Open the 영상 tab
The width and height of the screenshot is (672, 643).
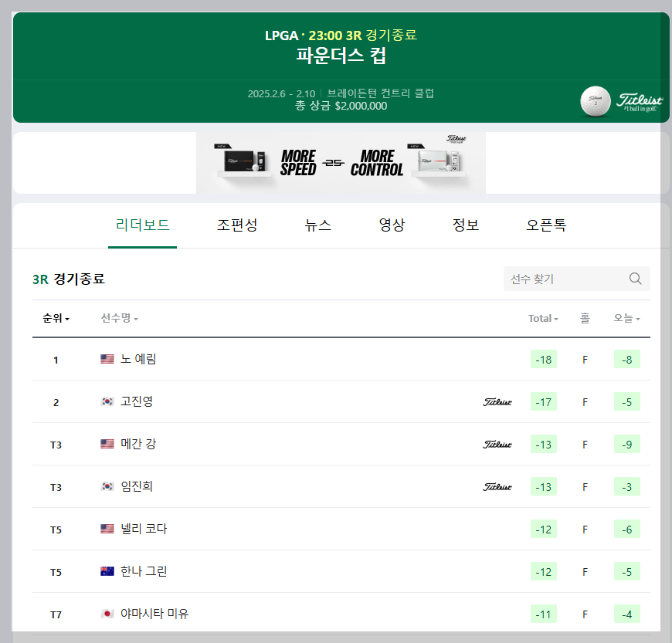click(392, 225)
